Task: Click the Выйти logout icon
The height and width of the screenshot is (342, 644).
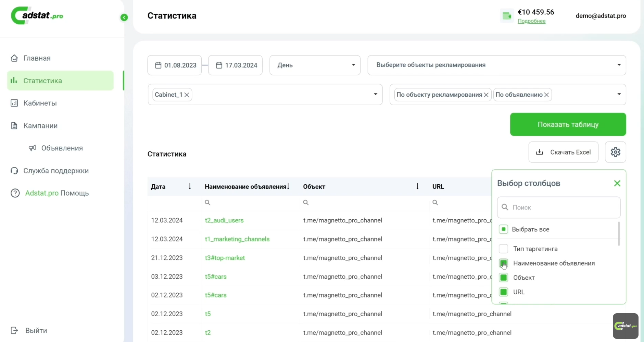Action: pyautogui.click(x=14, y=330)
